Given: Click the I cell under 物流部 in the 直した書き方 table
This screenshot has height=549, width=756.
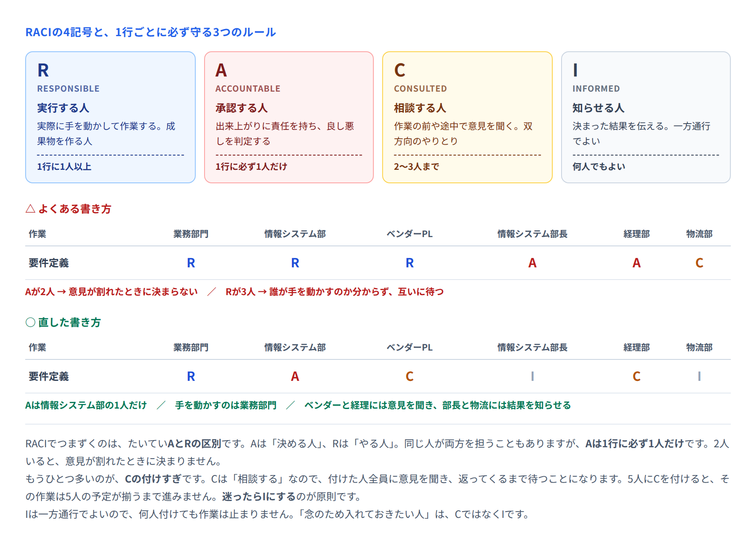Looking at the screenshot, I should [699, 377].
